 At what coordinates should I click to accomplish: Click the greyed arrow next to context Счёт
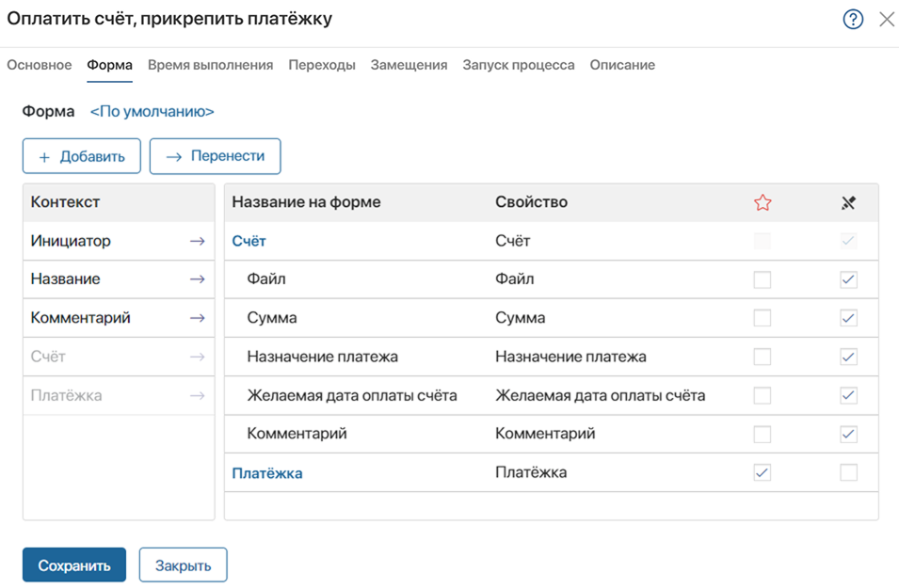198,358
